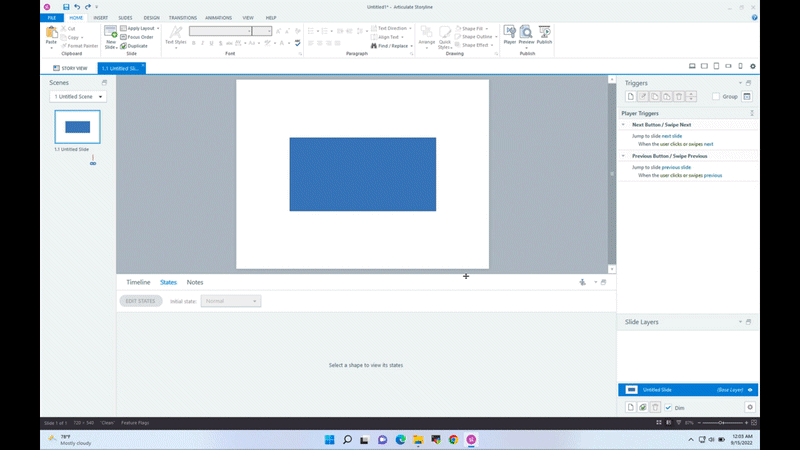
Task: Toggle base layer visibility eye icon
Action: tap(750, 389)
